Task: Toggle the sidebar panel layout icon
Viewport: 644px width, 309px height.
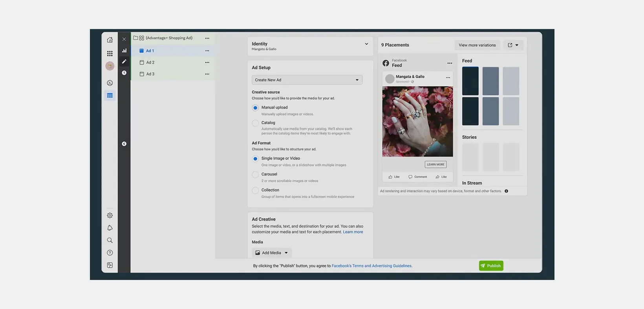Action: pyautogui.click(x=110, y=265)
